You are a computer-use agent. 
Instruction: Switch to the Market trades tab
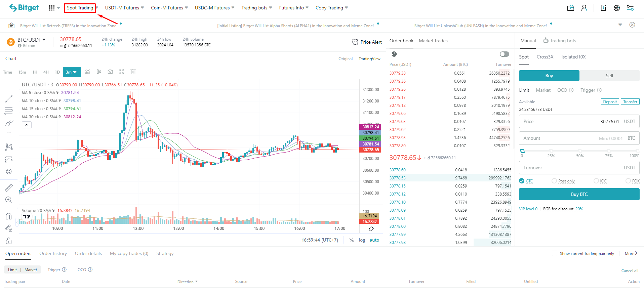[x=433, y=41]
